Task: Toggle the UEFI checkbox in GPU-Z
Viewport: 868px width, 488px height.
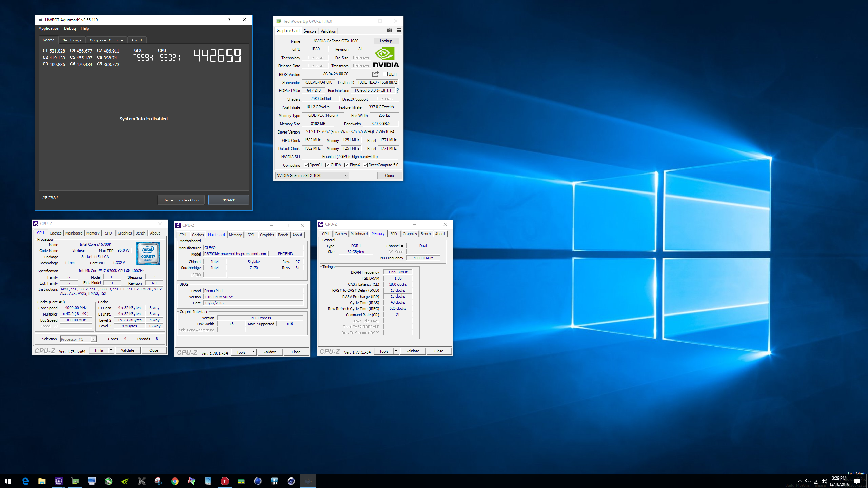Action: click(385, 74)
